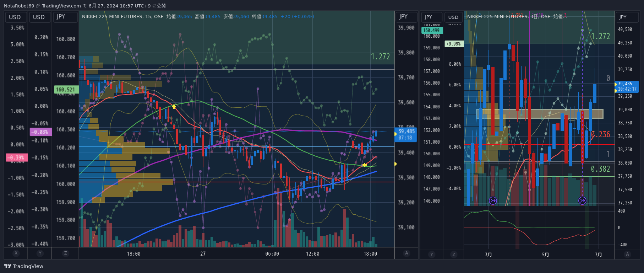The height and width of the screenshot is (273, 644).
Task: Click the right purple replay marker icon
Action: [582, 201]
